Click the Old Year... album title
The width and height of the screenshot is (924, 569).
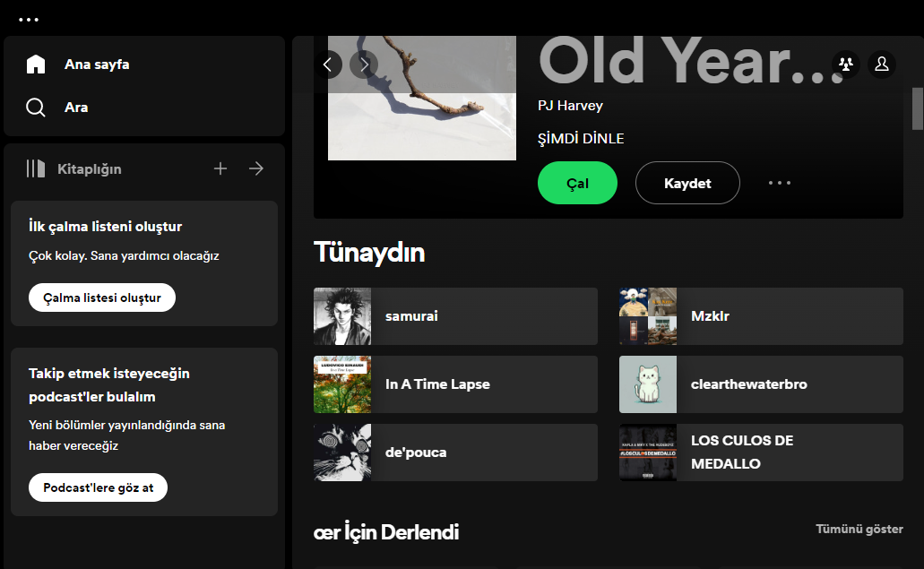pos(692,61)
